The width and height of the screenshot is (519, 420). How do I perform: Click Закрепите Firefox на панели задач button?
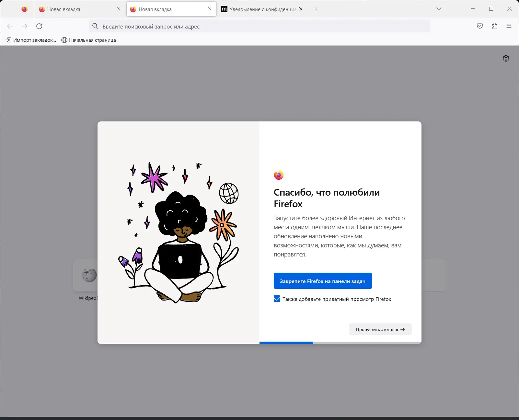tap(323, 281)
